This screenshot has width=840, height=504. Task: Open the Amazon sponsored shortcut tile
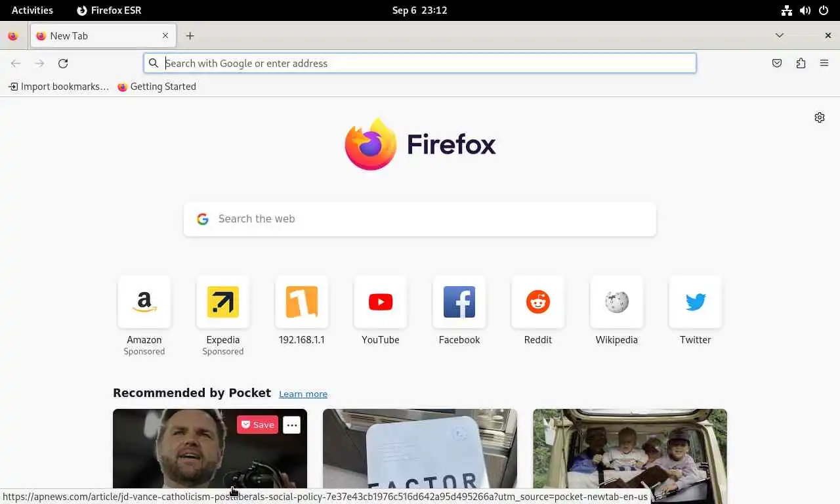(x=144, y=302)
